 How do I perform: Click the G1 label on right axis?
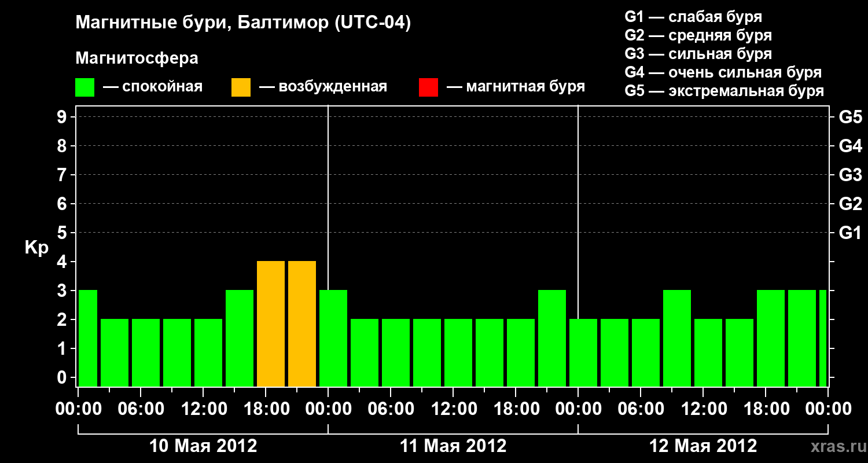click(850, 233)
